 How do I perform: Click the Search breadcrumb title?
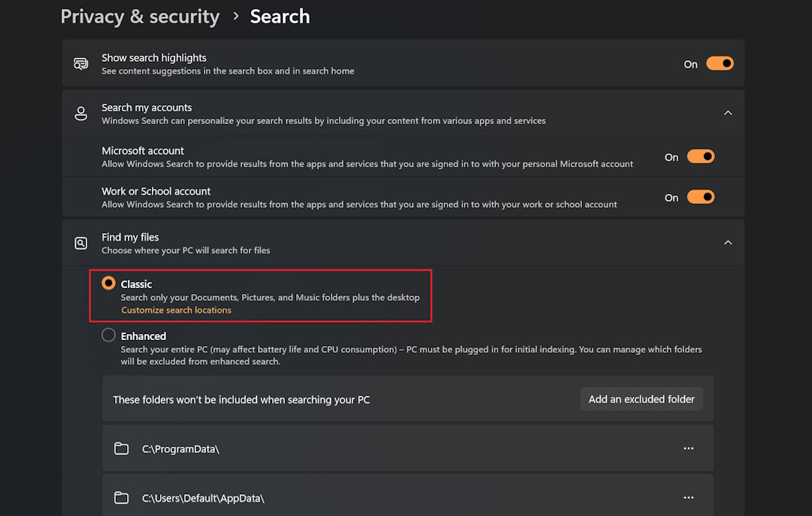[280, 17]
